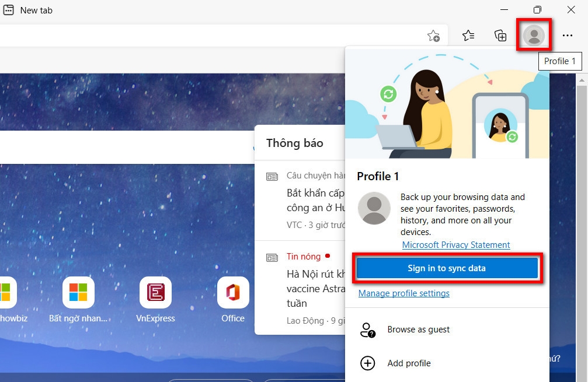Viewport: 588px width, 382px height.
Task: Click the Profile 1 avatar icon
Action: [x=534, y=35]
